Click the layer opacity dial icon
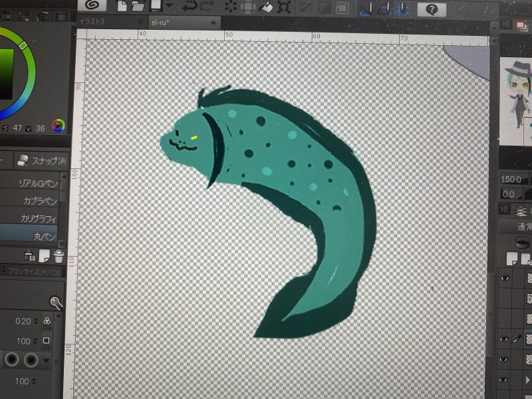 [x=523, y=243]
